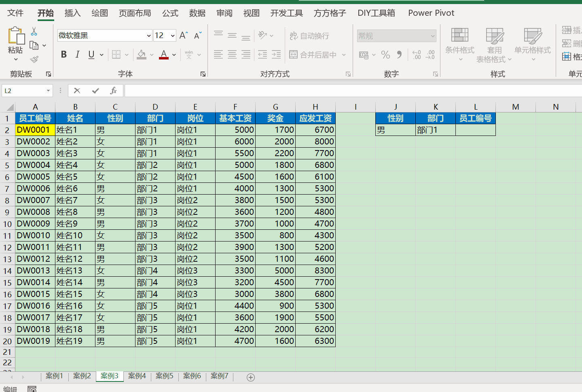The image size is (582, 392).
Task: Click the Insert Function fx icon
Action: click(x=113, y=91)
